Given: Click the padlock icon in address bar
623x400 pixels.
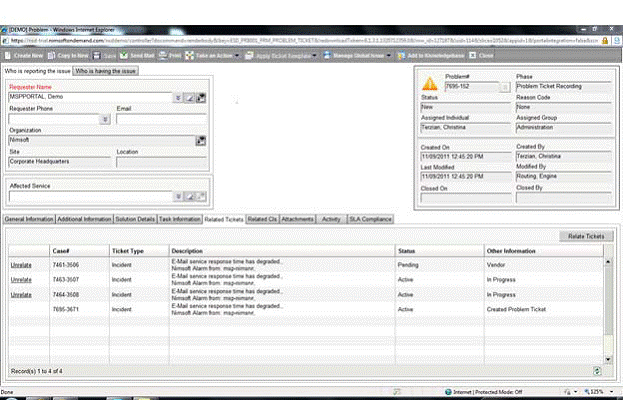Looking at the screenshot, I should point(605,41).
